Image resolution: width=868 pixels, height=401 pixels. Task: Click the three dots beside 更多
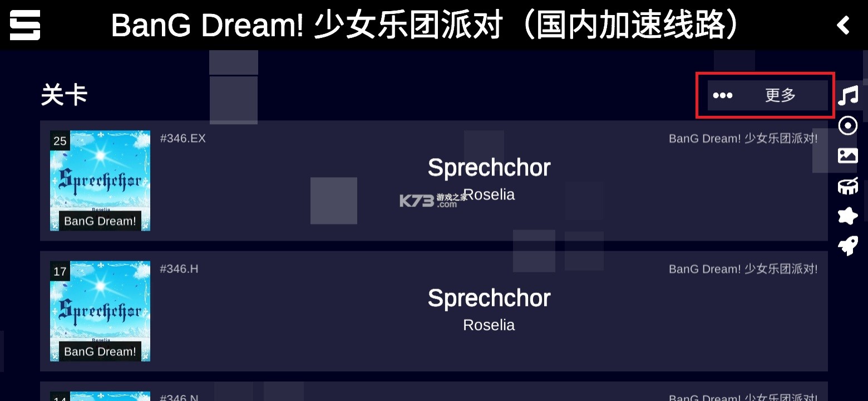pyautogui.click(x=723, y=95)
